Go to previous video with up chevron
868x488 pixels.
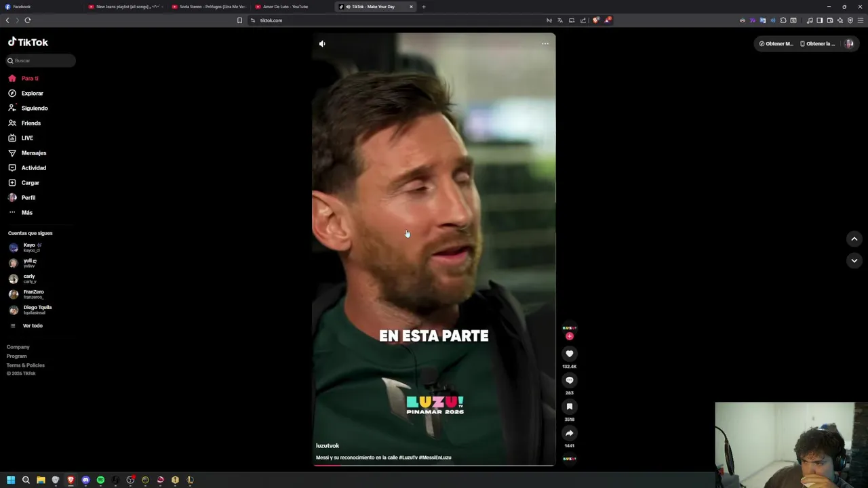point(854,239)
